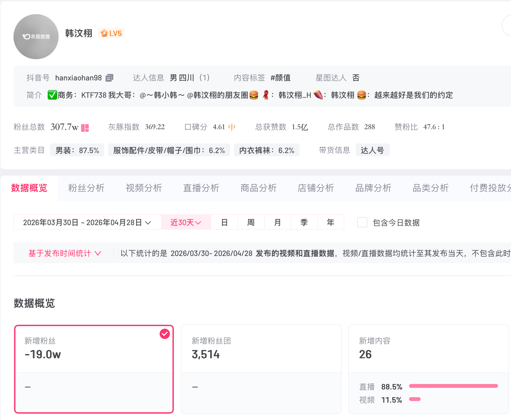Screen dimensions: 511x420
Task: Click the 服饰配件/皮带/帽子/围巾 category tag
Action: [x=169, y=150]
